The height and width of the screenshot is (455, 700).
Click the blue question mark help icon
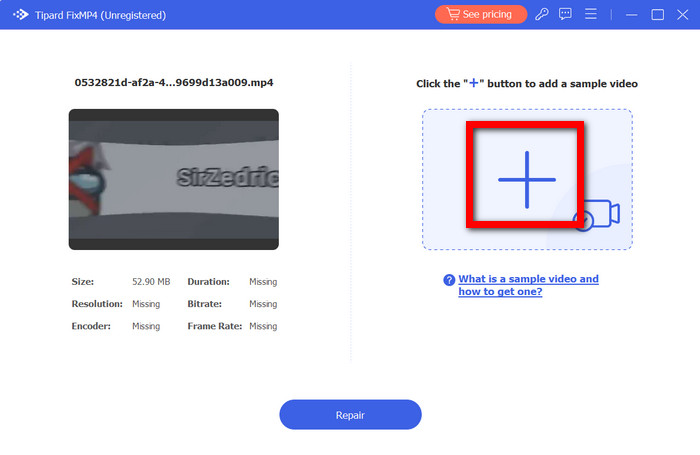(x=449, y=280)
